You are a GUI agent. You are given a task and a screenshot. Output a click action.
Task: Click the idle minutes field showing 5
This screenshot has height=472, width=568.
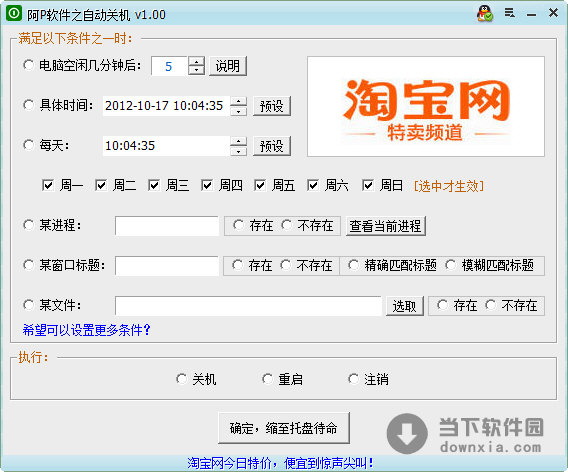click(170, 66)
